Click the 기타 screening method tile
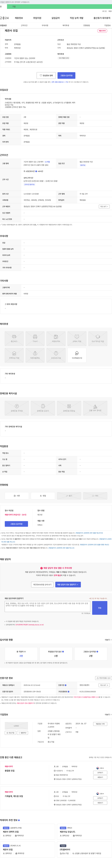Image resolution: width=112 pixels, height=868 pixels. click(95, 496)
